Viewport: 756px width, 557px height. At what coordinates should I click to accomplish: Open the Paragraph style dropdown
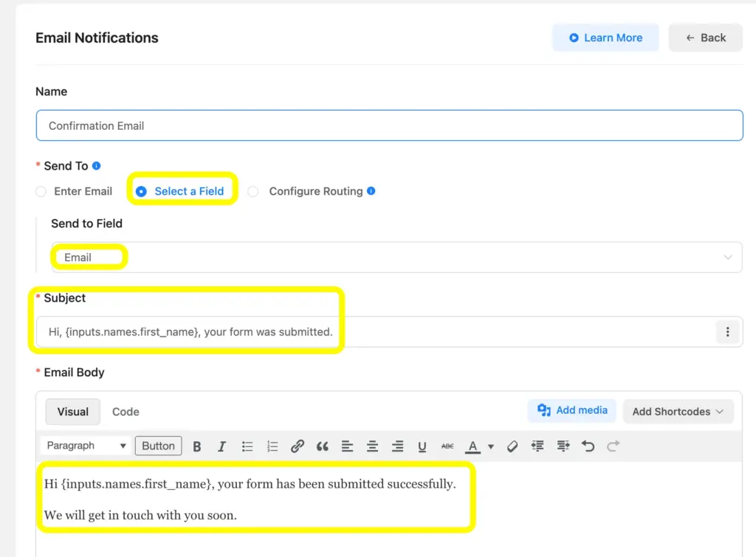pyautogui.click(x=85, y=446)
